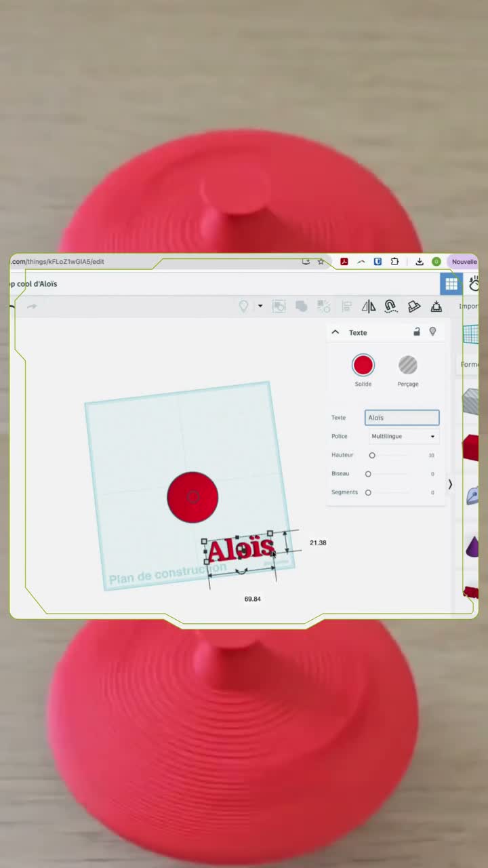488x868 pixels.
Task: Click the Group shapes icon
Action: click(x=302, y=307)
